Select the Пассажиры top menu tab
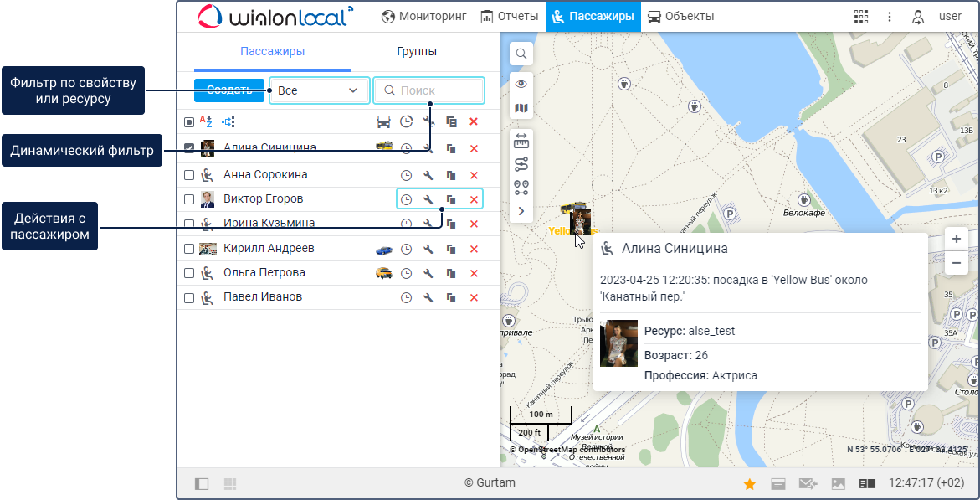Image resolution: width=980 pixels, height=500 pixels. tap(593, 16)
